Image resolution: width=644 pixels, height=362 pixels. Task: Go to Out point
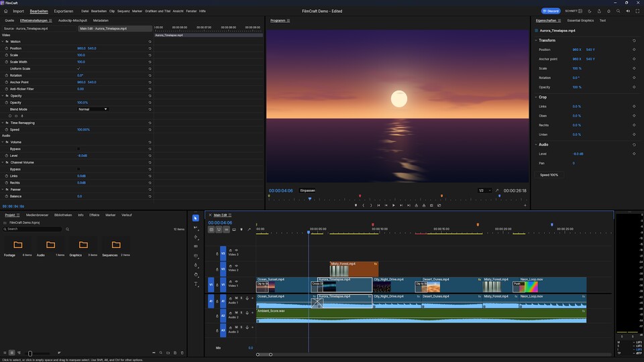click(x=409, y=205)
